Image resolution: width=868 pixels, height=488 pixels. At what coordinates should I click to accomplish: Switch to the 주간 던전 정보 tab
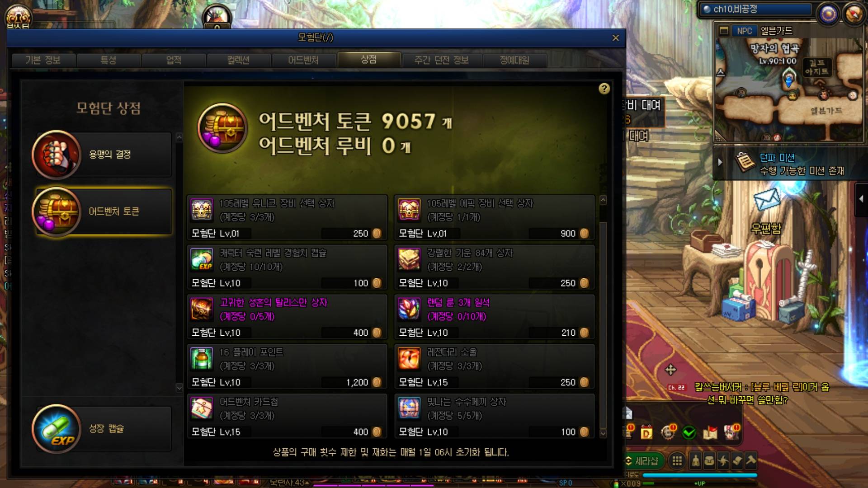(x=441, y=60)
